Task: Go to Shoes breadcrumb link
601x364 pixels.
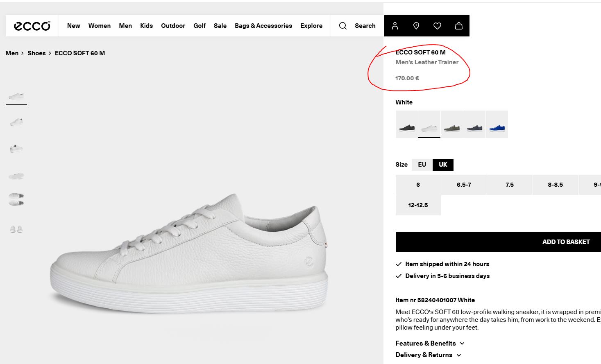Action: [36, 53]
